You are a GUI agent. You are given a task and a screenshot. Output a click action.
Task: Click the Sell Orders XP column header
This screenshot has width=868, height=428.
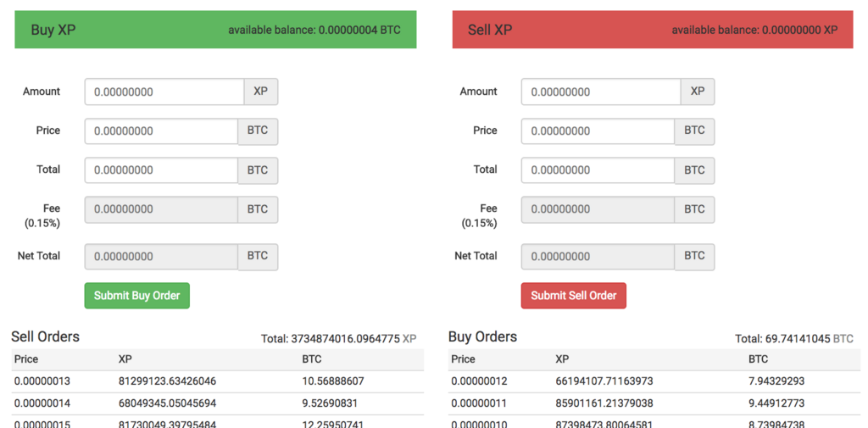125,359
